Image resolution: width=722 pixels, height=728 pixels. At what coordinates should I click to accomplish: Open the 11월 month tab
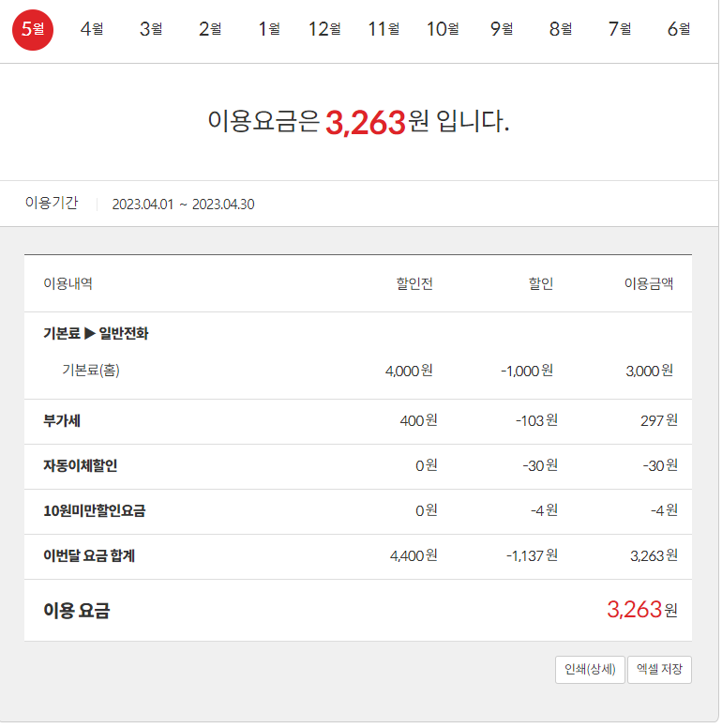(x=384, y=29)
